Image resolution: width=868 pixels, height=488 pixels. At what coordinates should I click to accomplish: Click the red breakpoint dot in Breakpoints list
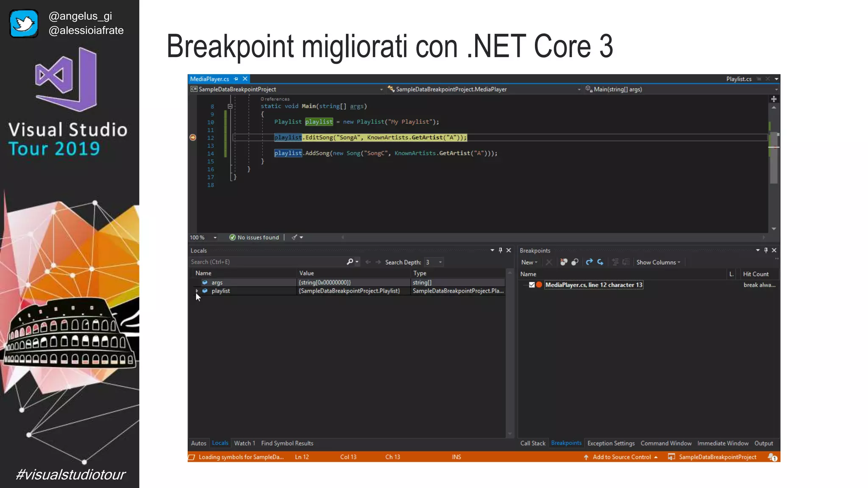(539, 285)
